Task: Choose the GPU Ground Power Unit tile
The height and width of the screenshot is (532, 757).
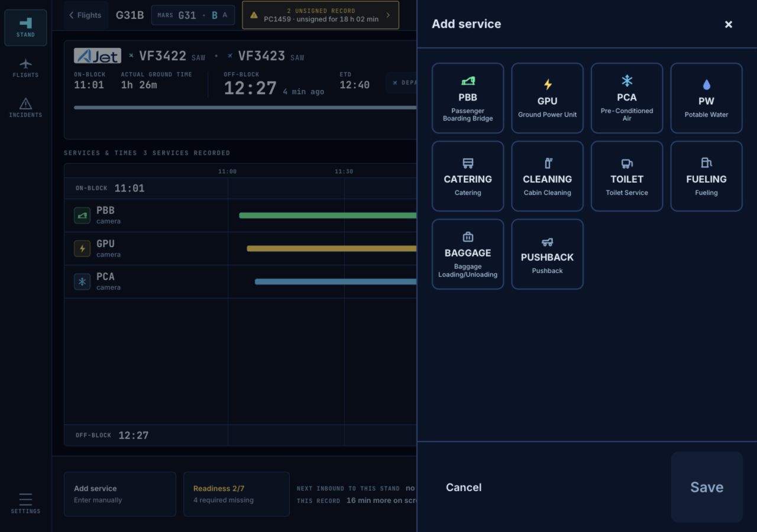Action: (x=547, y=98)
